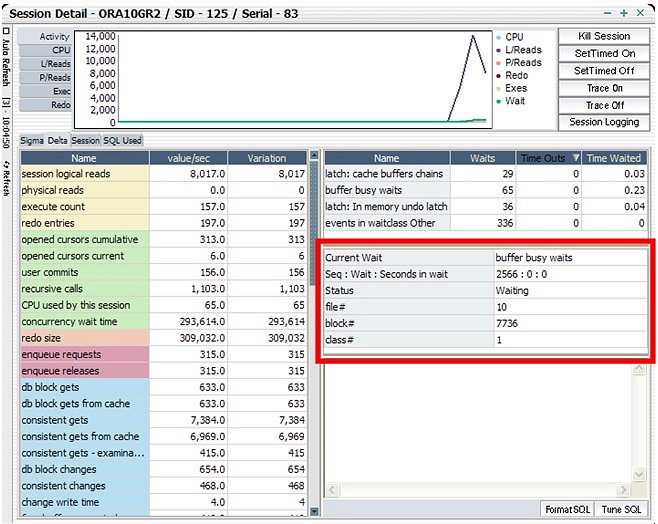Toggle the Exec chart series button

point(45,91)
